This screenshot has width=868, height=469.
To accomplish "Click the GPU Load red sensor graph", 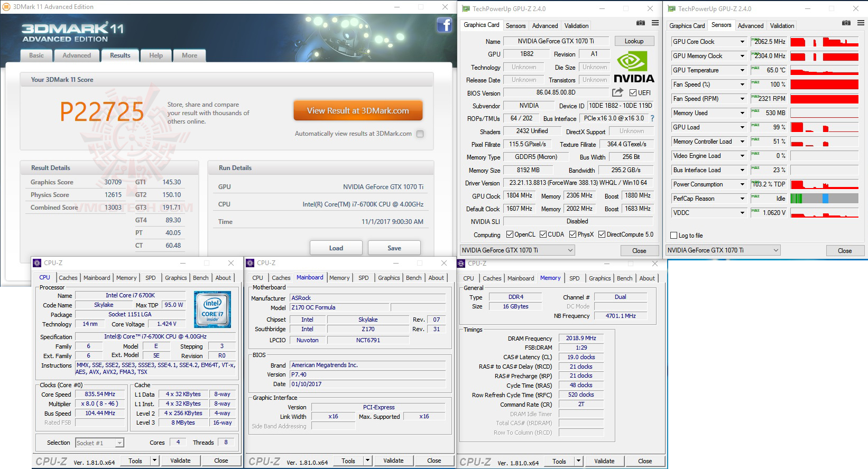I will (x=824, y=127).
